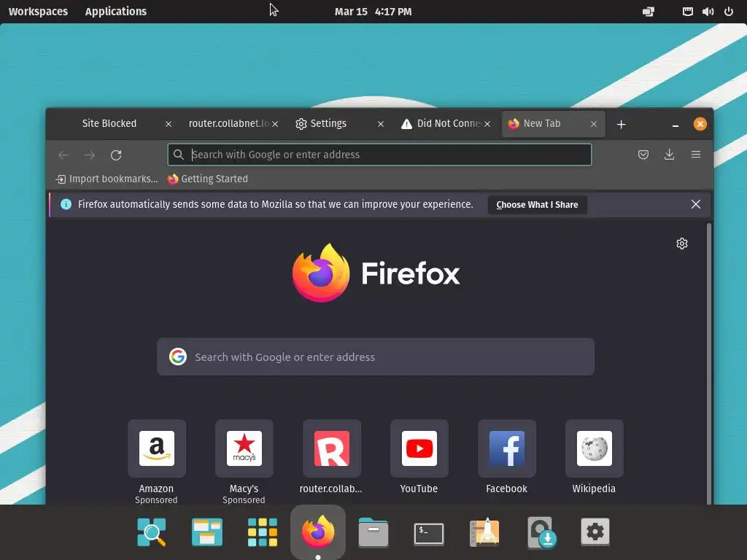
Task: Open the Downloads panel icon
Action: tap(670, 155)
